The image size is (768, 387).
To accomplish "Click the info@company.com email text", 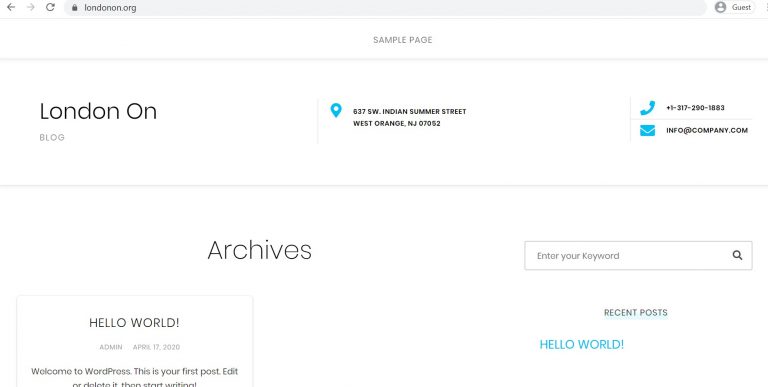I will coord(707,130).
